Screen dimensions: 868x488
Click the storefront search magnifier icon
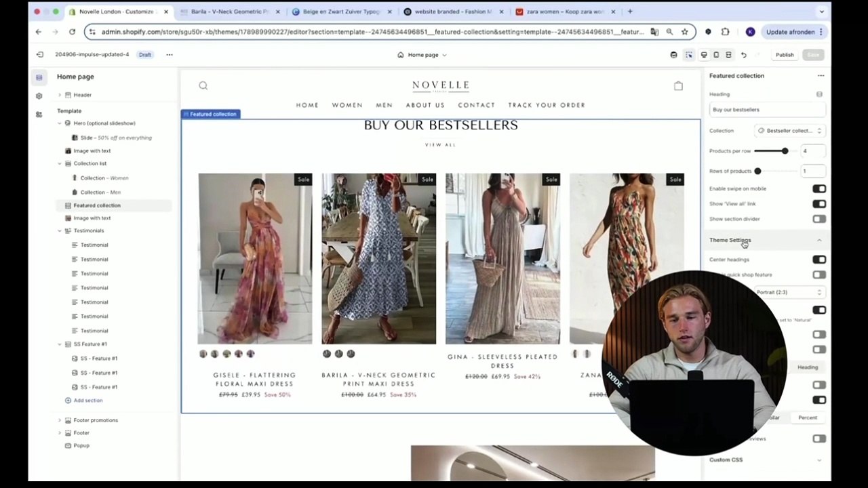click(x=203, y=85)
